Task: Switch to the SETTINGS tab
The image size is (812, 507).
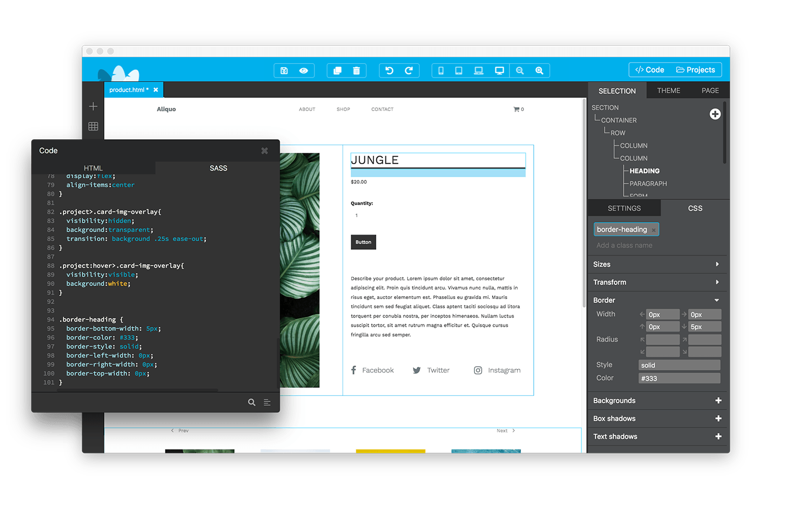Action: [x=624, y=208]
